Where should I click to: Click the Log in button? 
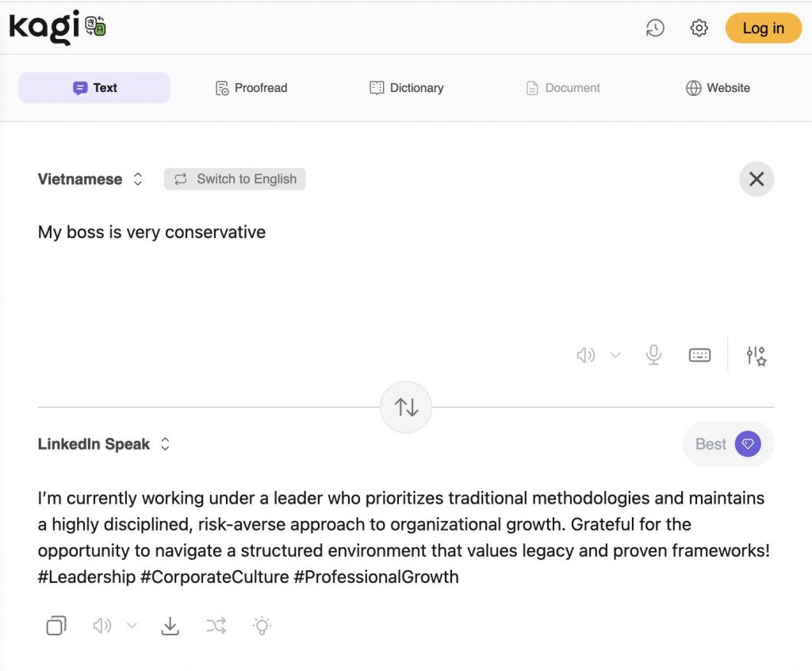coord(763,29)
